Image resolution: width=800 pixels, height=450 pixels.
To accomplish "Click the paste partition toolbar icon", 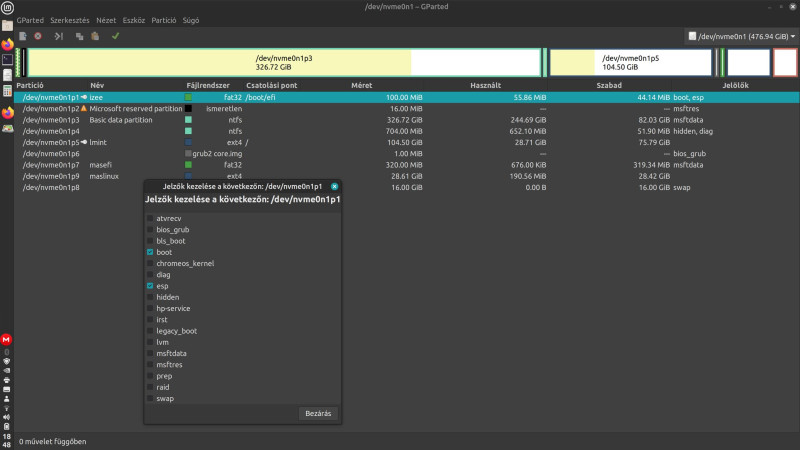I will pos(95,36).
